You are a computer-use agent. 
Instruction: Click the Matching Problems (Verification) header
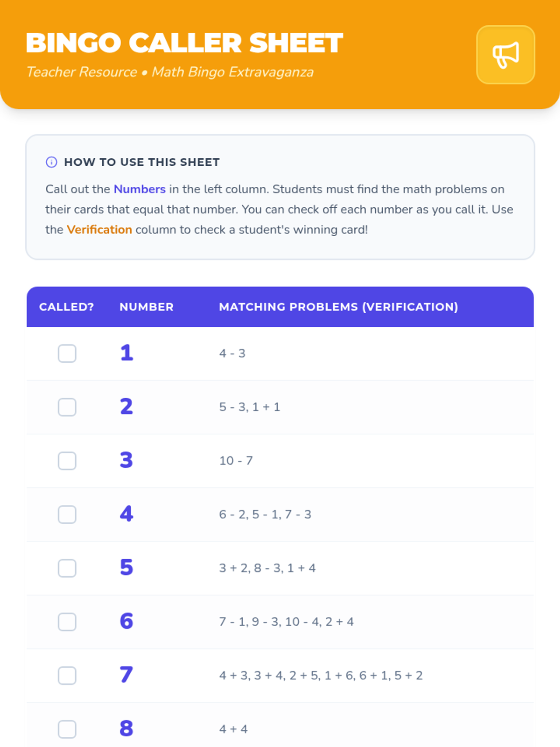[339, 307]
